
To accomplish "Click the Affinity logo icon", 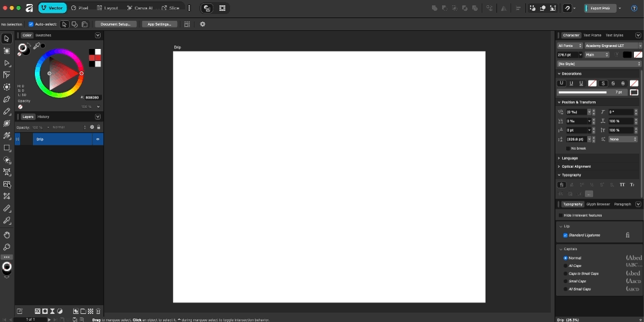I will point(29,8).
